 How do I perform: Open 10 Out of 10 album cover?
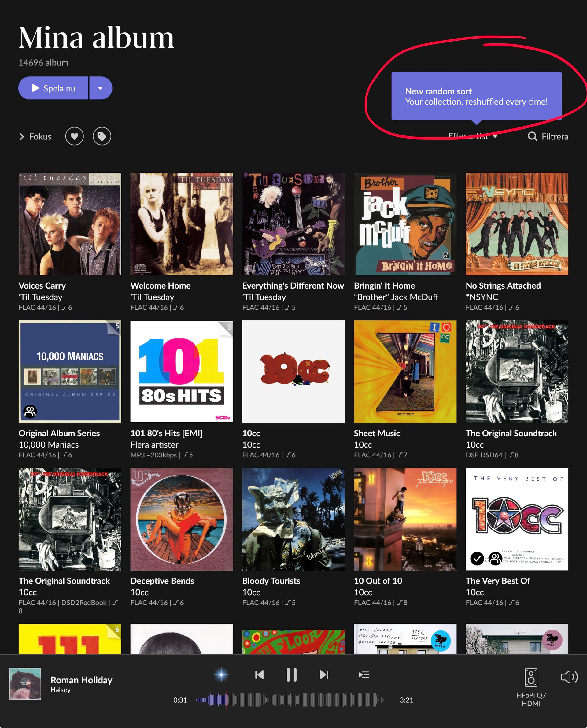click(405, 519)
